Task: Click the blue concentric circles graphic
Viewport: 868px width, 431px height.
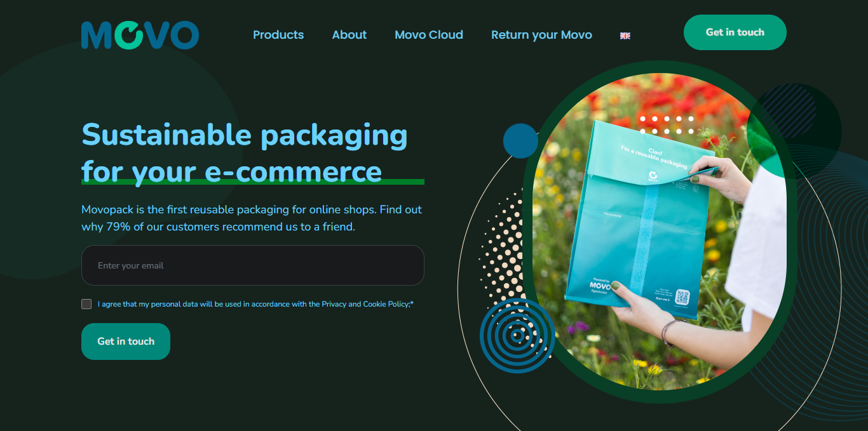Action: [517, 335]
